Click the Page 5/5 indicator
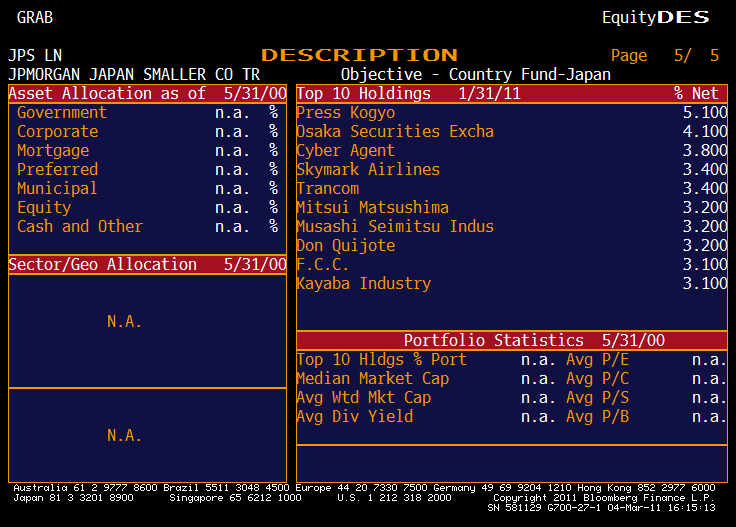The width and height of the screenshot is (736, 527). (664, 55)
